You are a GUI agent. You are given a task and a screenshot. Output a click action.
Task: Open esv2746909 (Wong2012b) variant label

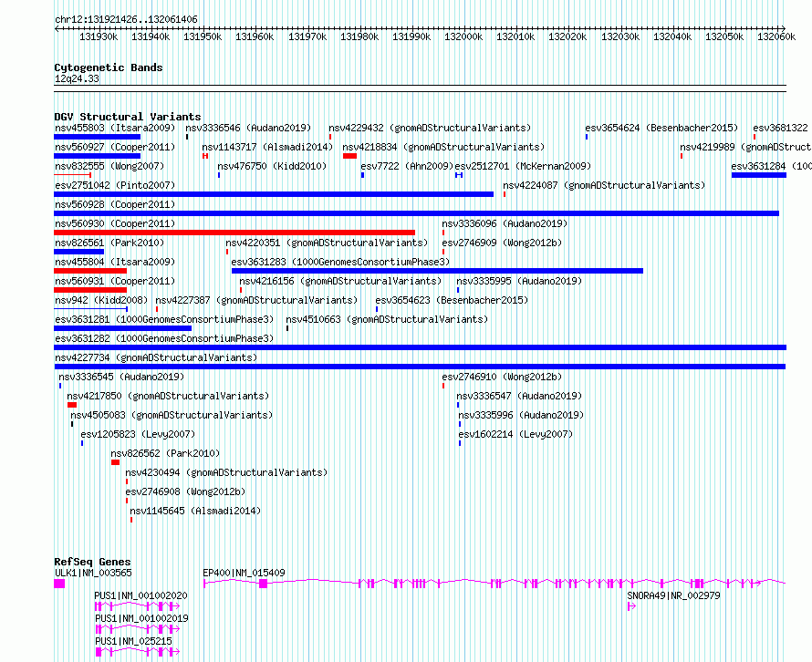[x=502, y=243]
